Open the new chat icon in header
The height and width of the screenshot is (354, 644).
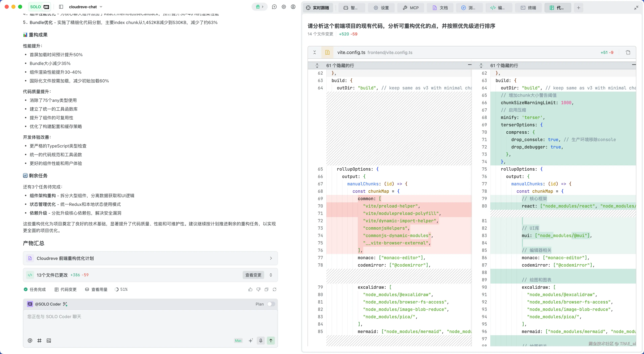pyautogui.click(x=274, y=7)
